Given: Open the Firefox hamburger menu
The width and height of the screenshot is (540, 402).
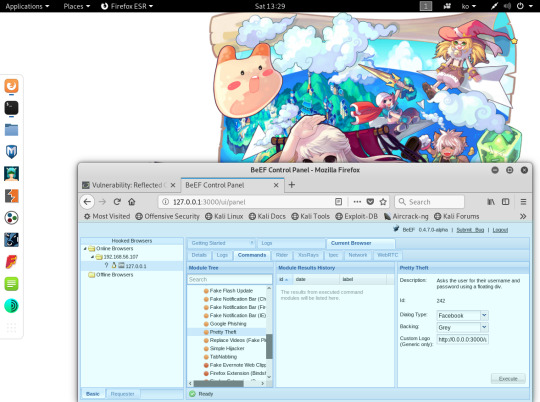Looking at the screenshot, I should [523, 202].
